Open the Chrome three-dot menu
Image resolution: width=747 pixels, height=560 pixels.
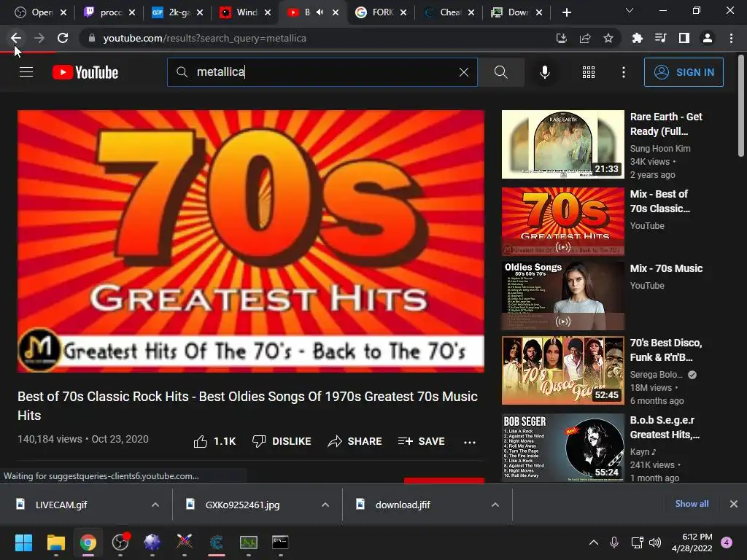point(731,38)
